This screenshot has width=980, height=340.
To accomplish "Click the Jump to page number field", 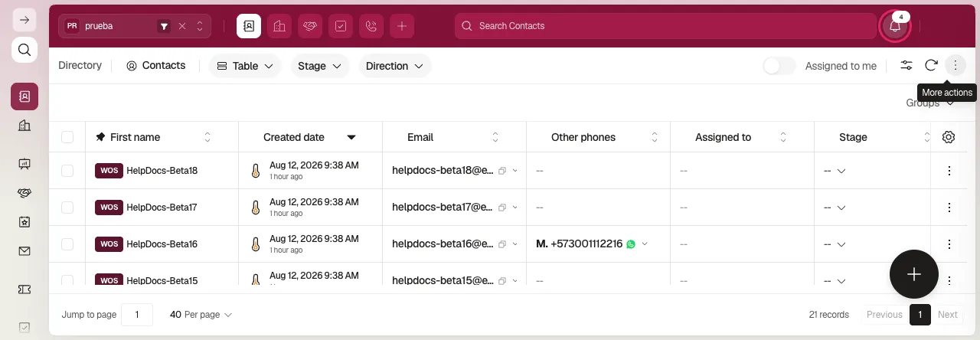I will point(138,315).
